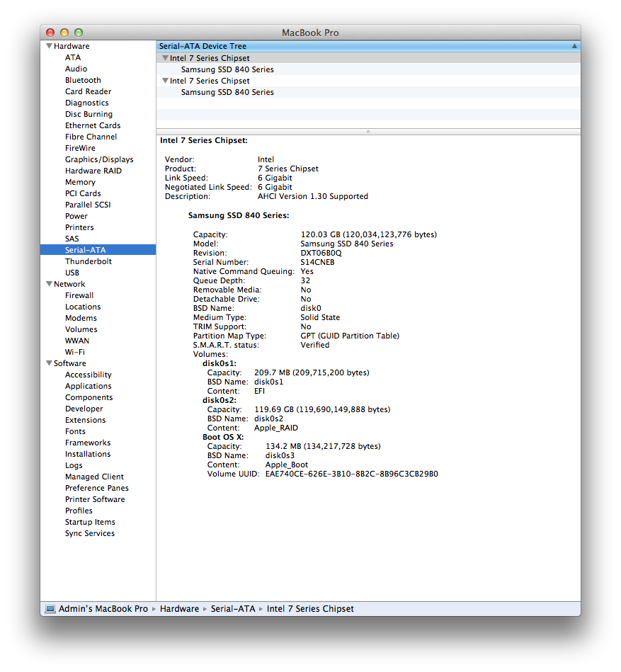The width and height of the screenshot is (621, 672).
Task: Open Power information
Action: (x=76, y=216)
